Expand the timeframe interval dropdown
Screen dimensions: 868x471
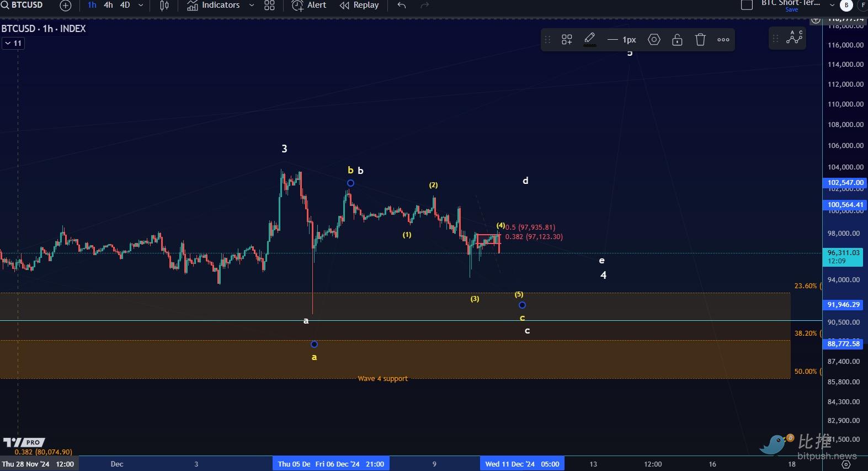[x=141, y=6]
